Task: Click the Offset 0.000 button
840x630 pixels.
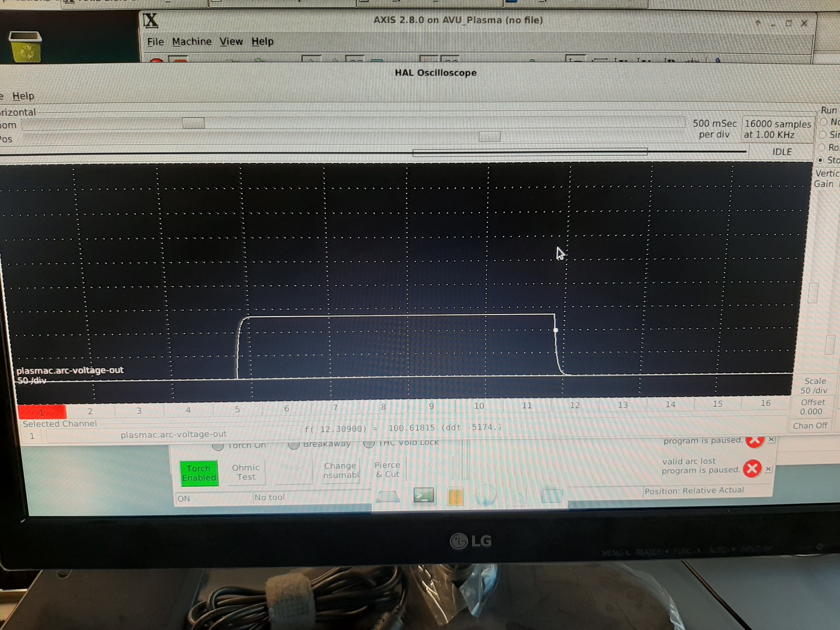Action: tap(812, 407)
